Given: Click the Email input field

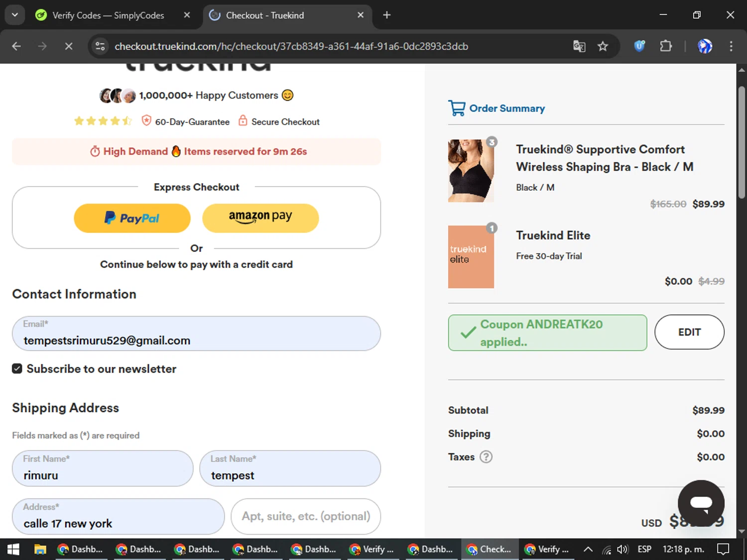Looking at the screenshot, I should (x=196, y=334).
